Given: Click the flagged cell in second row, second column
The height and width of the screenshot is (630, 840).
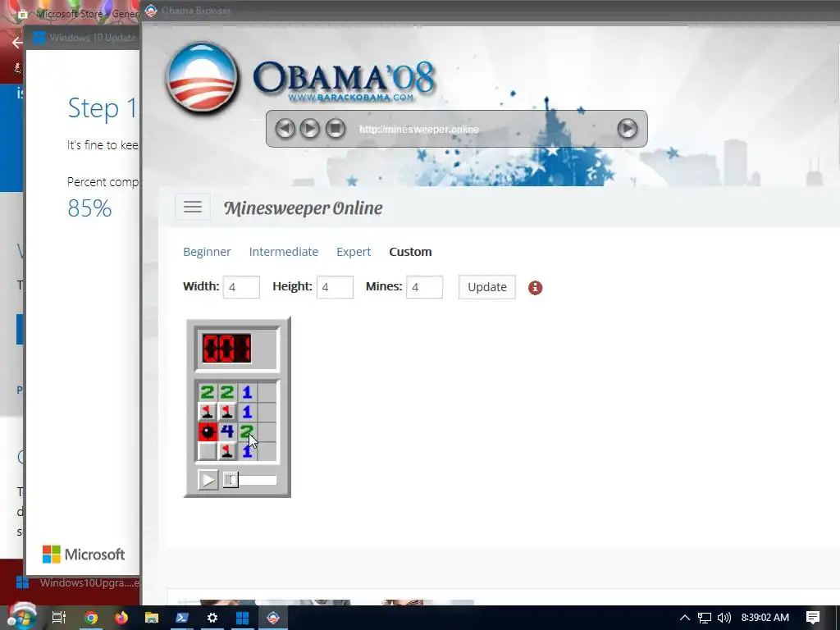Looking at the screenshot, I should pos(227,412).
